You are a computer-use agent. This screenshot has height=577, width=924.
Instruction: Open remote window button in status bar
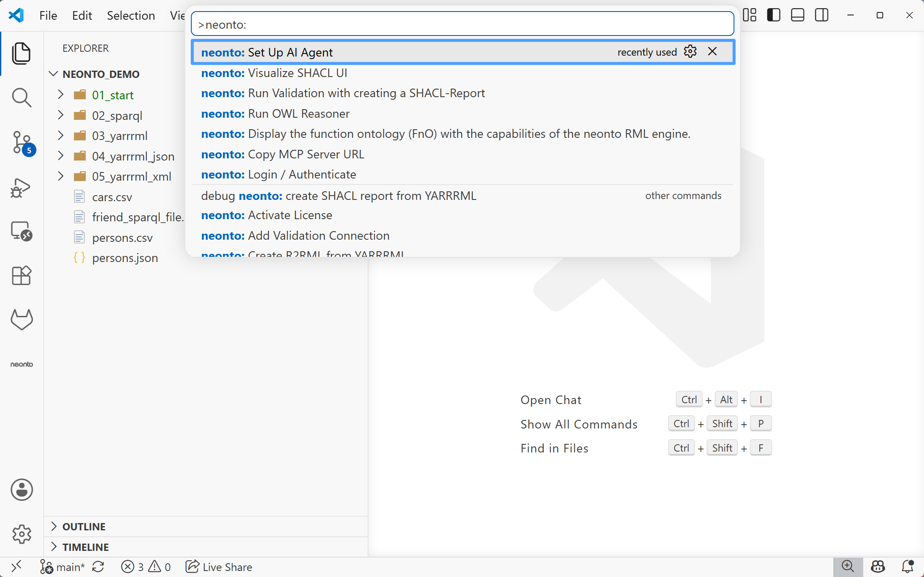(x=16, y=567)
